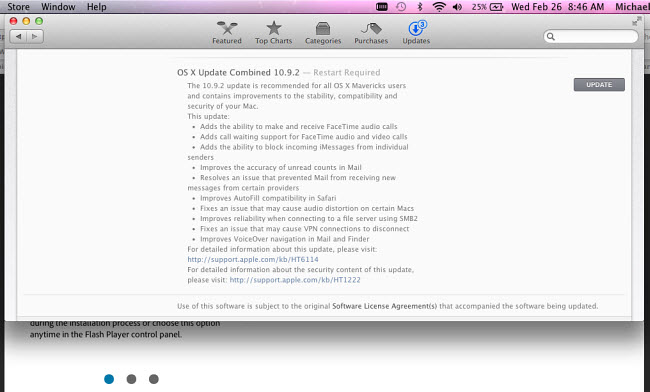Click the VoiceOver navigation improvement line
Screen dimensions: 650x392
[284, 239]
